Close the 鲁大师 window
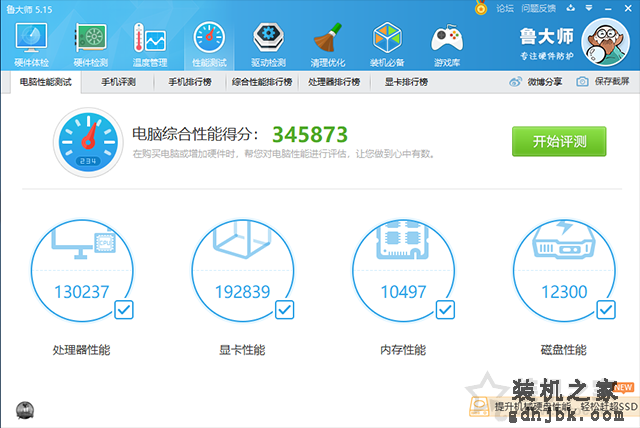The width and height of the screenshot is (640, 428). pos(628,8)
